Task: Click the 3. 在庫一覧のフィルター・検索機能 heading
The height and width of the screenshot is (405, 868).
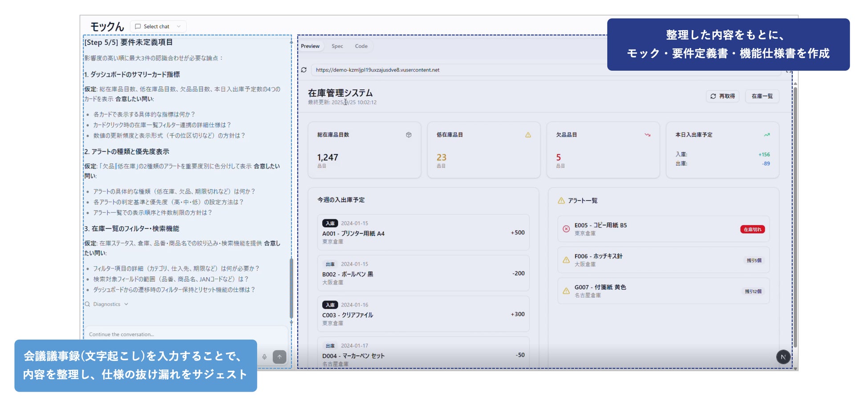Action: pyautogui.click(x=132, y=229)
